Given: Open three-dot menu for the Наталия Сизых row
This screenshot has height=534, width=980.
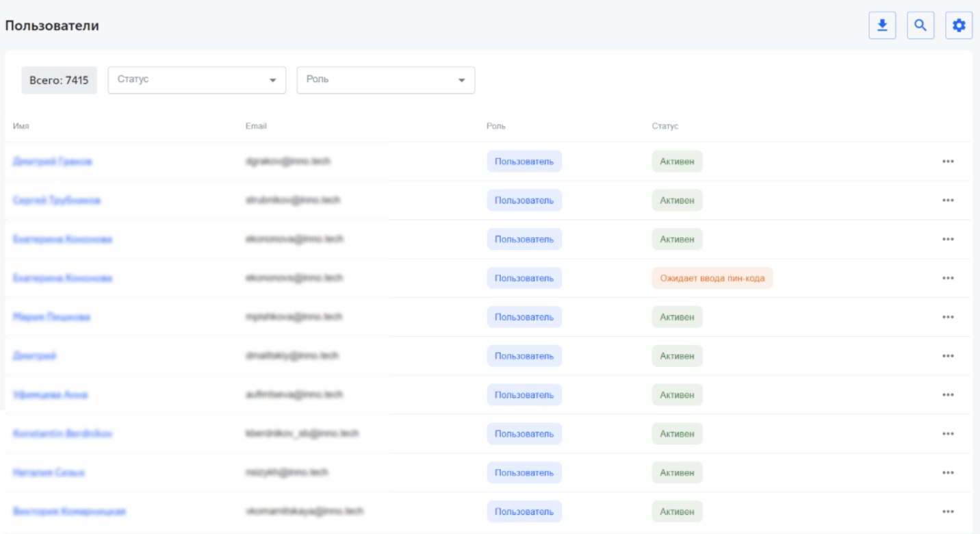Looking at the screenshot, I should coord(948,473).
